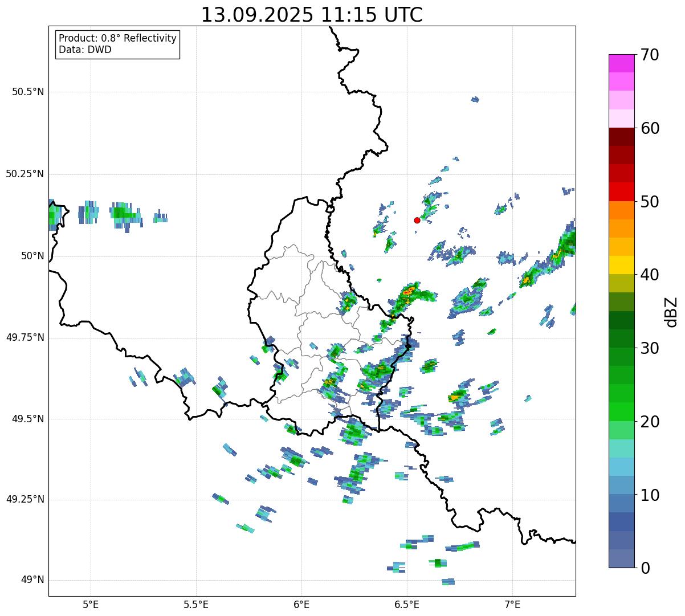Click the colorbar '70' tick label
The image size is (685, 616).
650,55
